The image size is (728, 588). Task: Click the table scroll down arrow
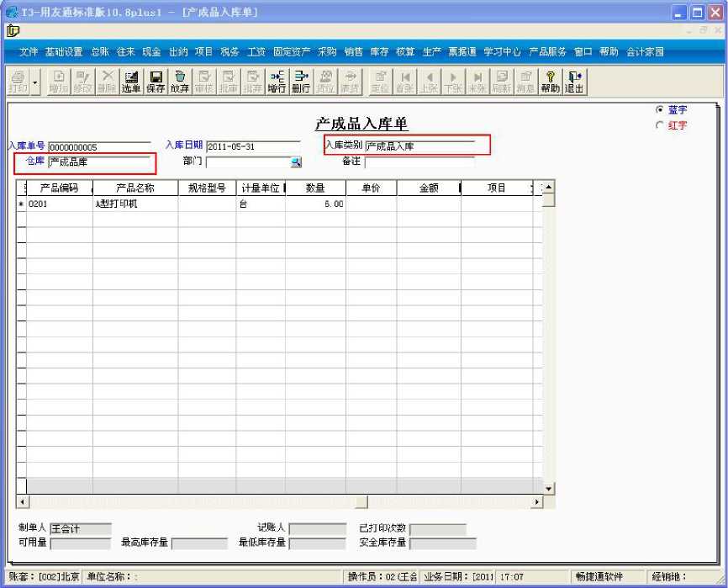[548, 488]
